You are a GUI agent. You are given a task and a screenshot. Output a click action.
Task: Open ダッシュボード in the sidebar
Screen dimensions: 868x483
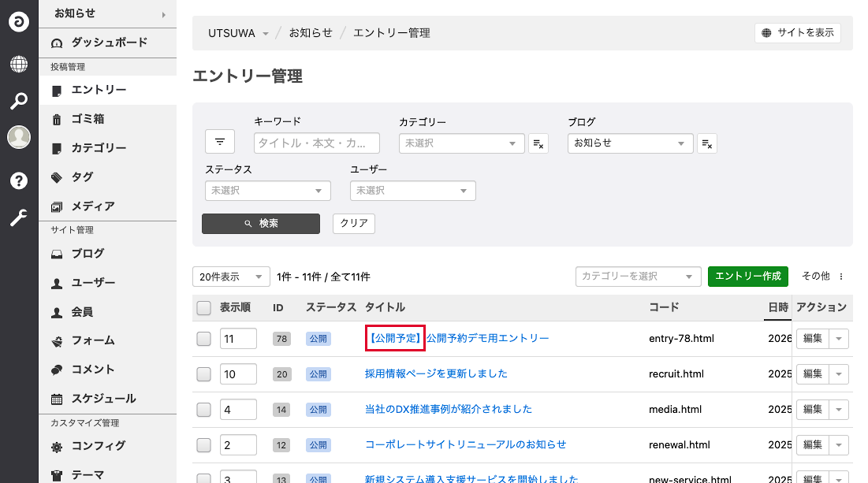point(107,43)
